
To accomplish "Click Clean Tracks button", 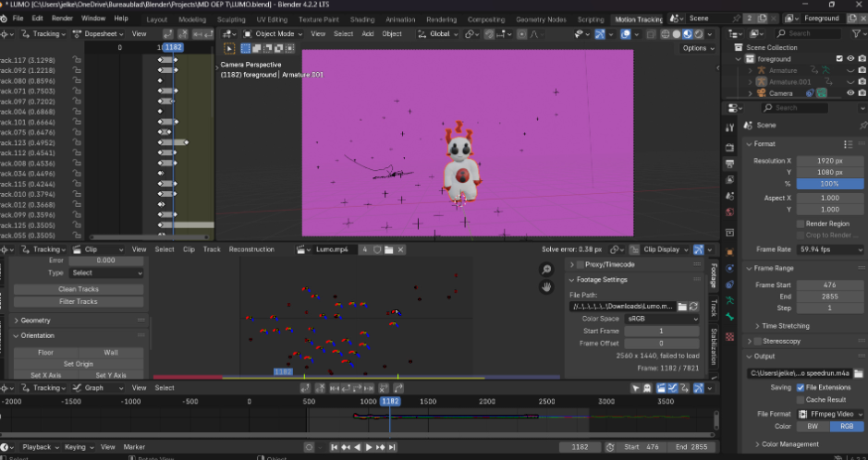I will pyautogui.click(x=79, y=289).
